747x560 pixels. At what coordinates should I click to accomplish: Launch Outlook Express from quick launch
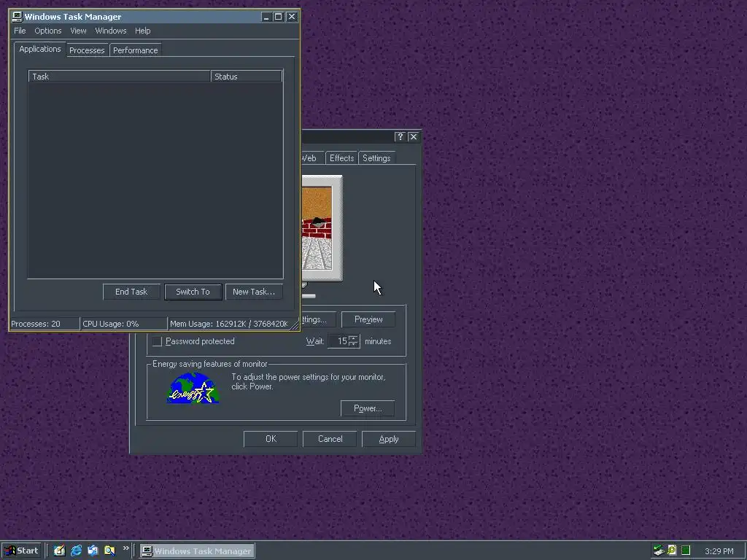pos(93,551)
